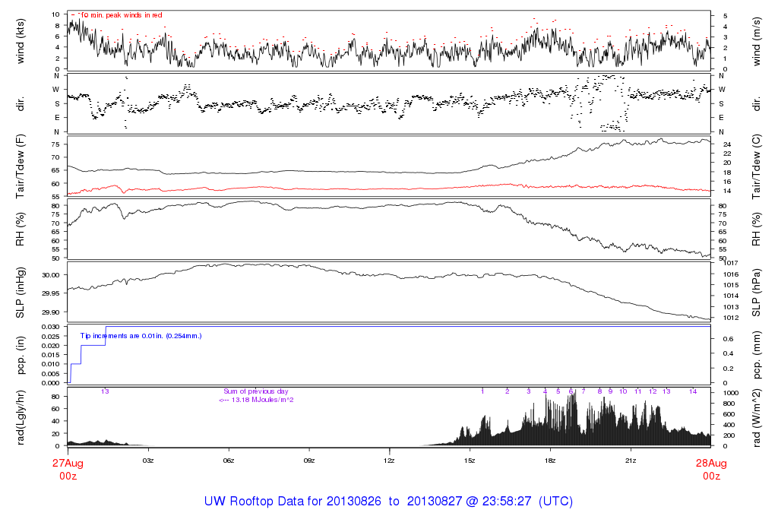Click the "RH (%)" left axis label

pos(21,228)
